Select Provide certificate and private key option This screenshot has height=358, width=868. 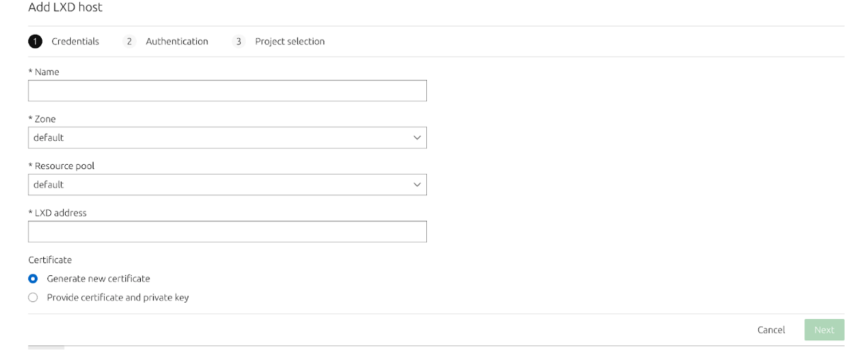(33, 298)
